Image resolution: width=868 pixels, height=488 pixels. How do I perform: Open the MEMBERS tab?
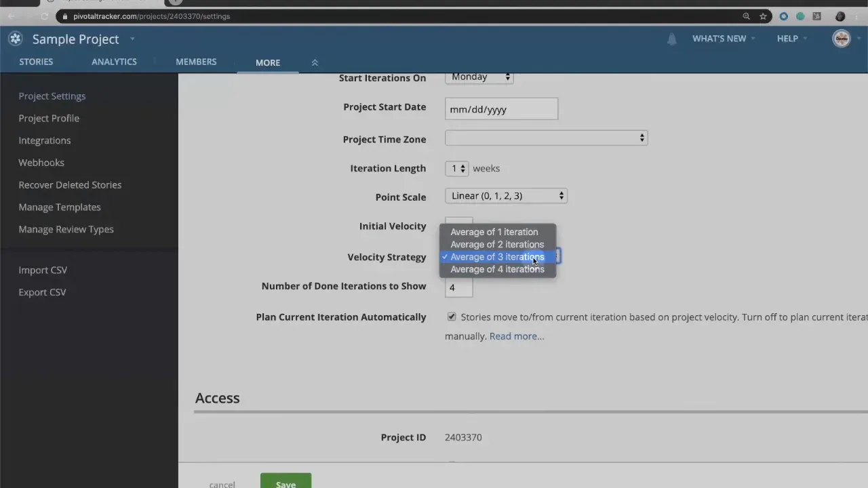coord(196,62)
